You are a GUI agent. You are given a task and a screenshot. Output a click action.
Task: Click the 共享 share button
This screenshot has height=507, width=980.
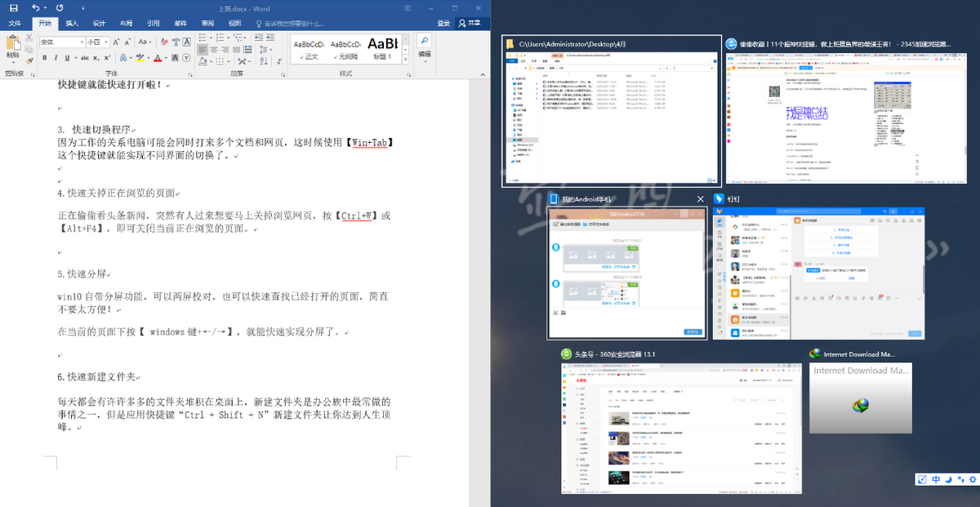pyautogui.click(x=473, y=24)
